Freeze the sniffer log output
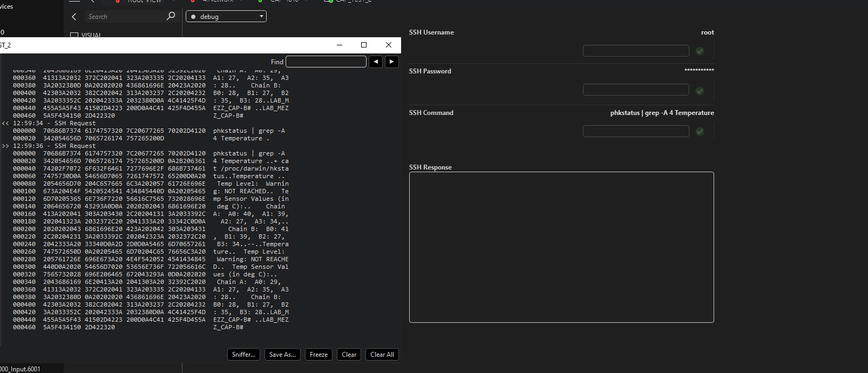Viewport: 868px width, 373px height. 318,355
